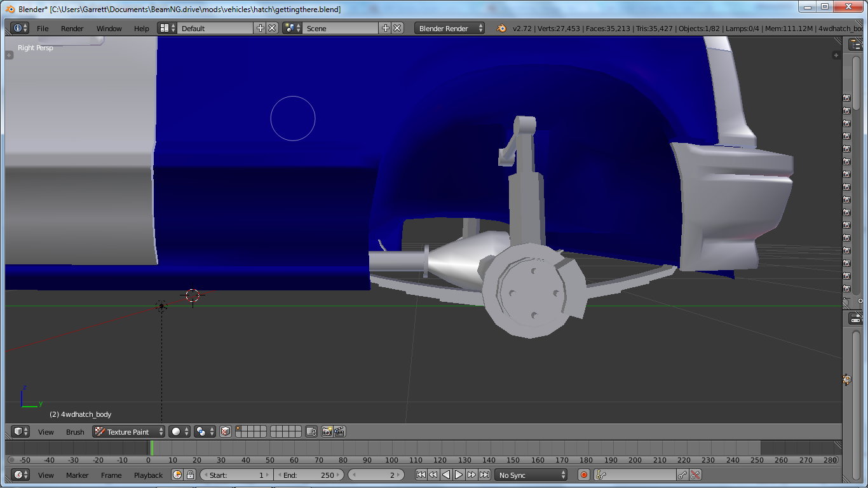Click the timeline horizontal scrollbar
Screen dimensions: 868x488
tap(422, 460)
